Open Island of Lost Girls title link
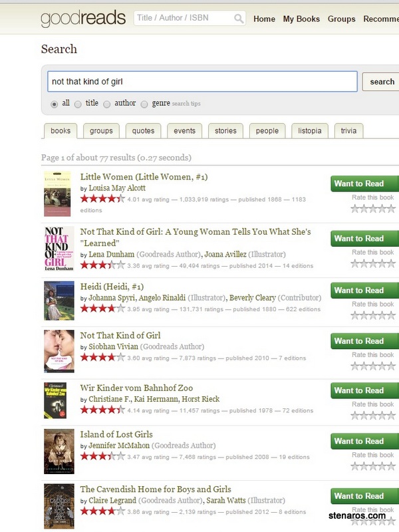Image resolution: width=399 pixels, height=532 pixels. [x=116, y=434]
